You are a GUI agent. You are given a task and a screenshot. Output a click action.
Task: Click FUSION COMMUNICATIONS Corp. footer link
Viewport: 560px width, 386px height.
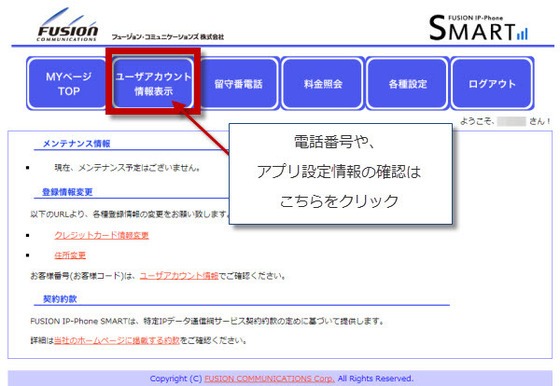click(x=269, y=379)
